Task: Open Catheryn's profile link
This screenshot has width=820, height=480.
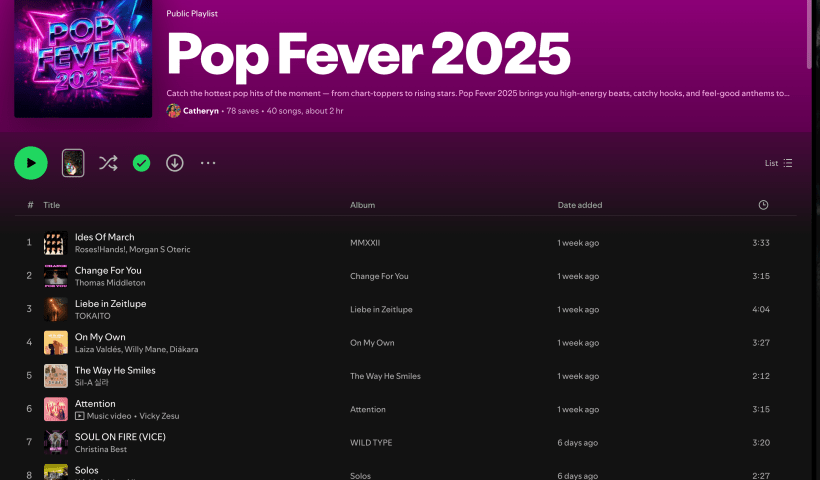Action: click(199, 111)
